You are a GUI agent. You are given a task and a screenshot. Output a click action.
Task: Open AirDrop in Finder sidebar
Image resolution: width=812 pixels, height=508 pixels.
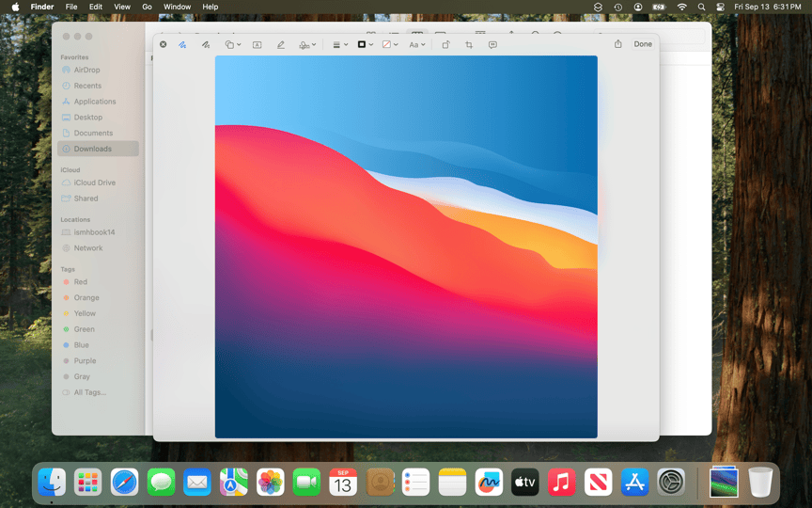[x=98, y=70]
